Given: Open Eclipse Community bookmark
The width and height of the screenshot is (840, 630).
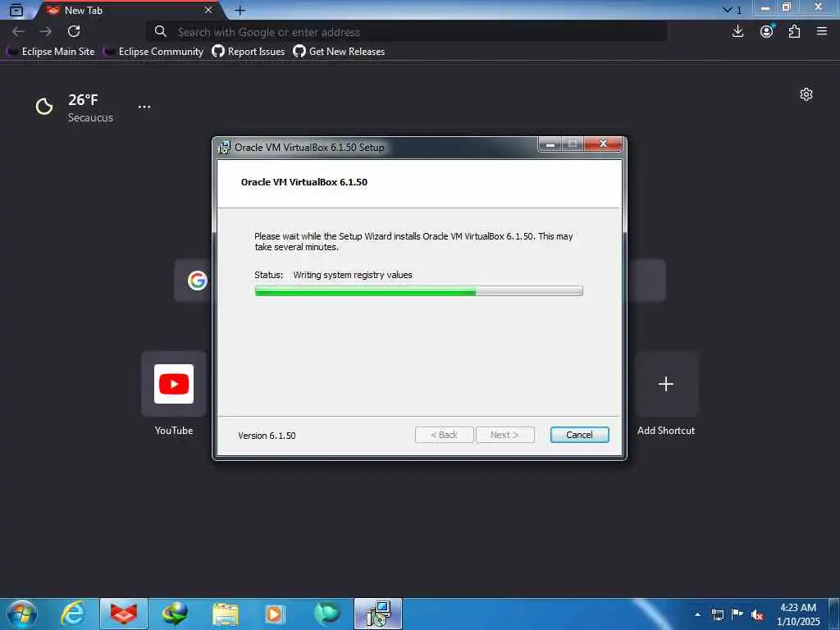Looking at the screenshot, I should coord(153,52).
